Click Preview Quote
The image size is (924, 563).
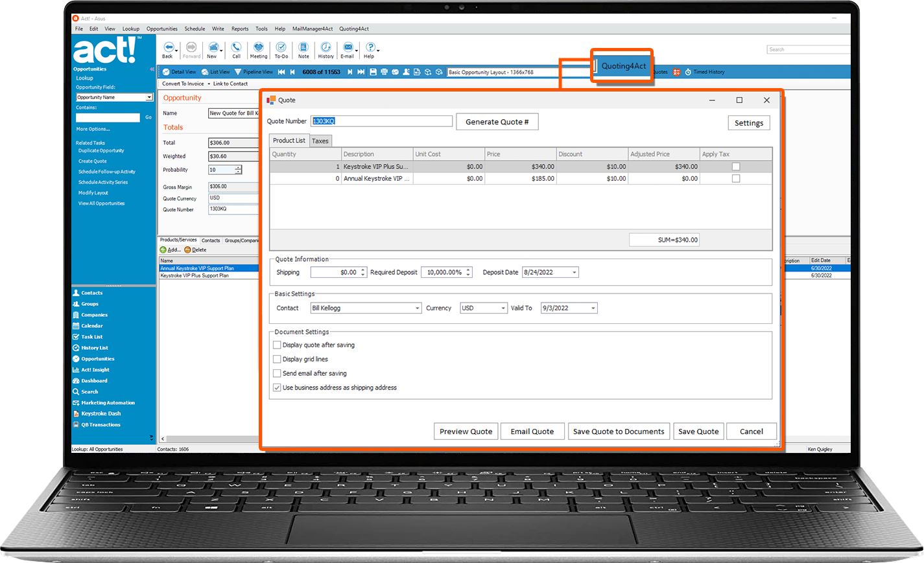466,431
